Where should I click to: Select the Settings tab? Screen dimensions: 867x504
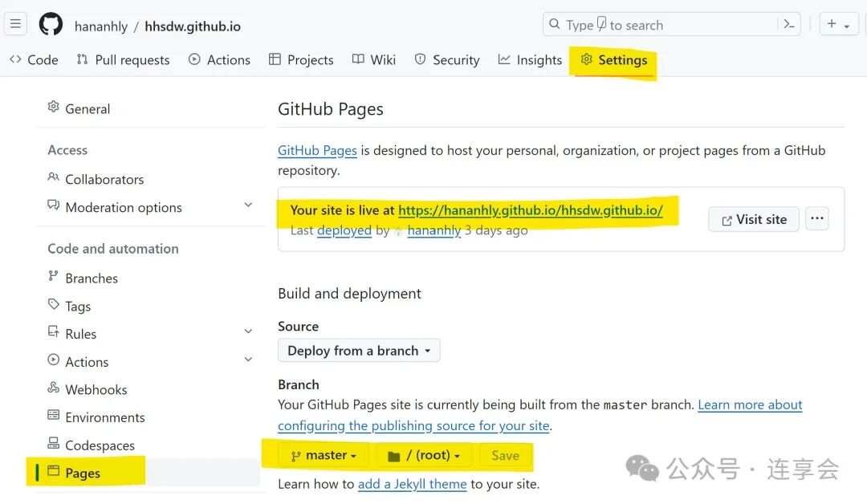tap(614, 59)
